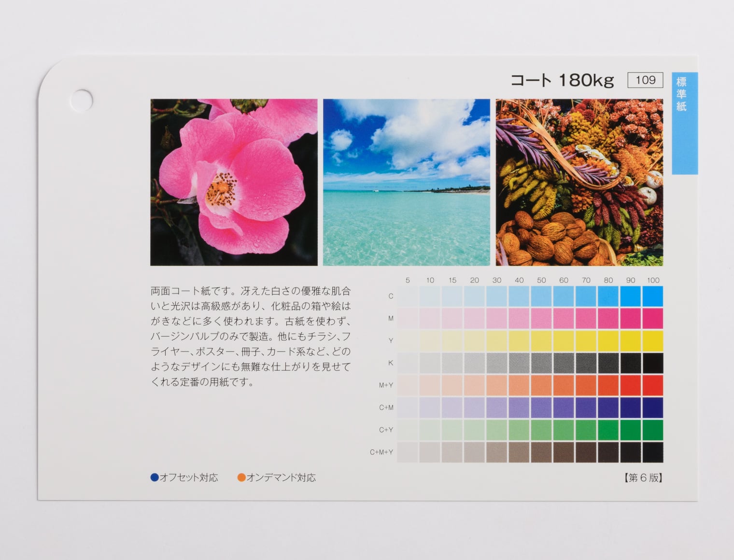
Task: Click the boxed number 109
Action: [645, 80]
